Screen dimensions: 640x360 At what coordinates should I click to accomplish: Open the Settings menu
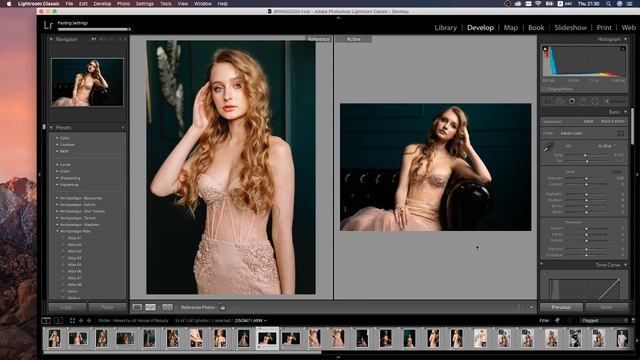pos(145,4)
